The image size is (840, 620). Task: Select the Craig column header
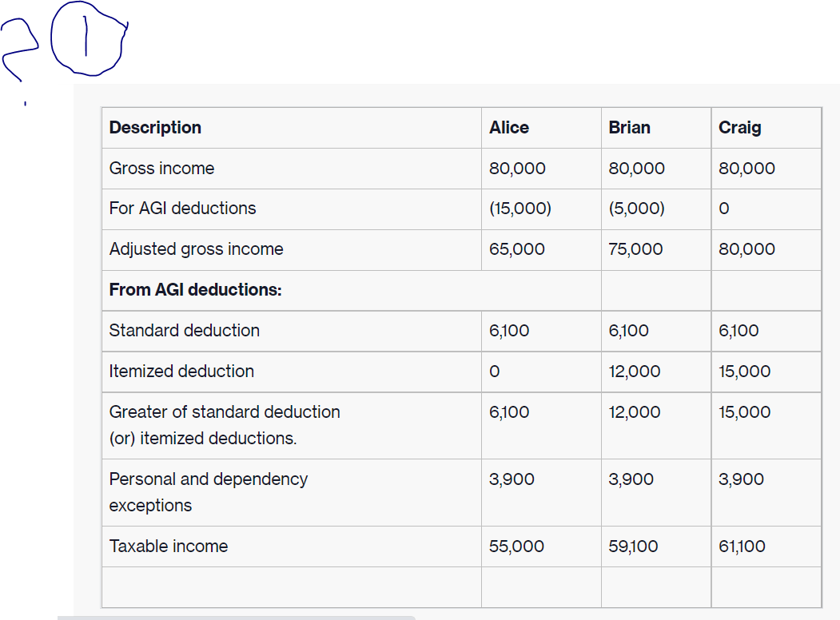click(739, 128)
